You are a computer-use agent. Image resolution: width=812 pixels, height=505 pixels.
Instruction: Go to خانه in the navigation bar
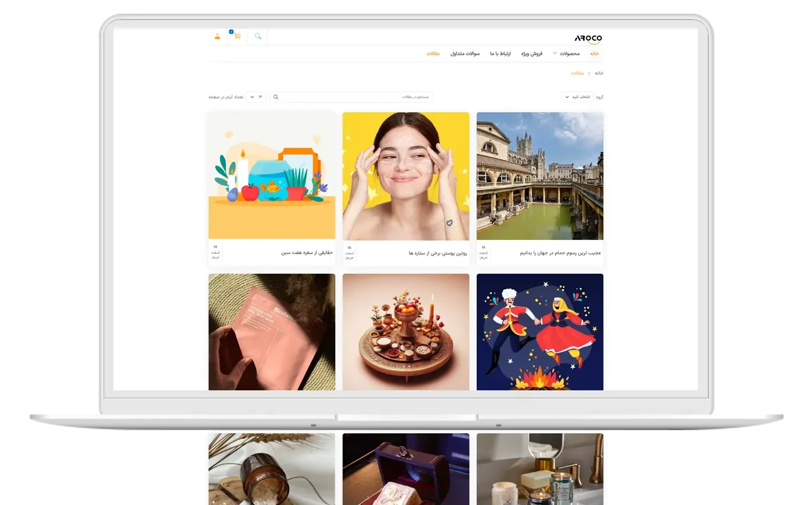click(x=594, y=53)
